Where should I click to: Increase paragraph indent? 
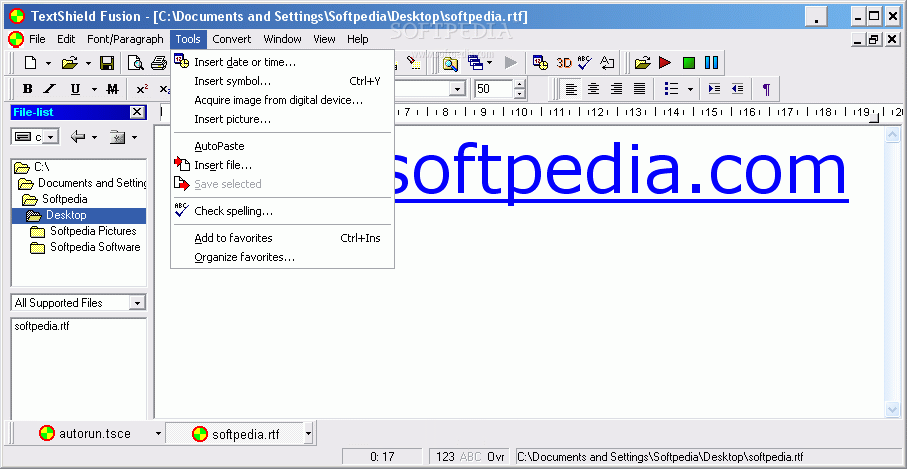point(714,89)
